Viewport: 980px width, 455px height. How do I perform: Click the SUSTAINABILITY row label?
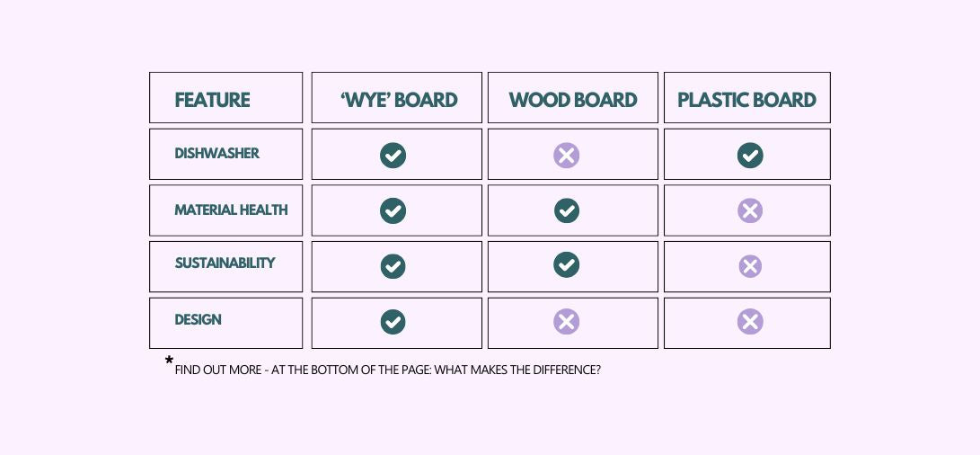tap(225, 263)
